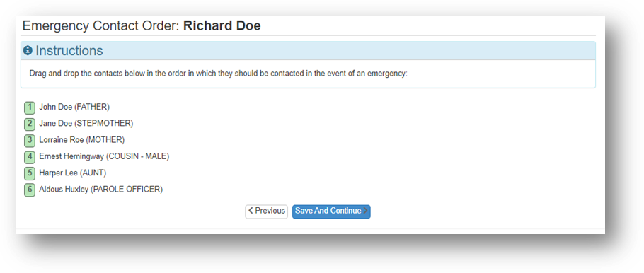Viewport: 644px width, 273px height.
Task: Click the Emergency Contact Order page title
Action: pos(142,26)
